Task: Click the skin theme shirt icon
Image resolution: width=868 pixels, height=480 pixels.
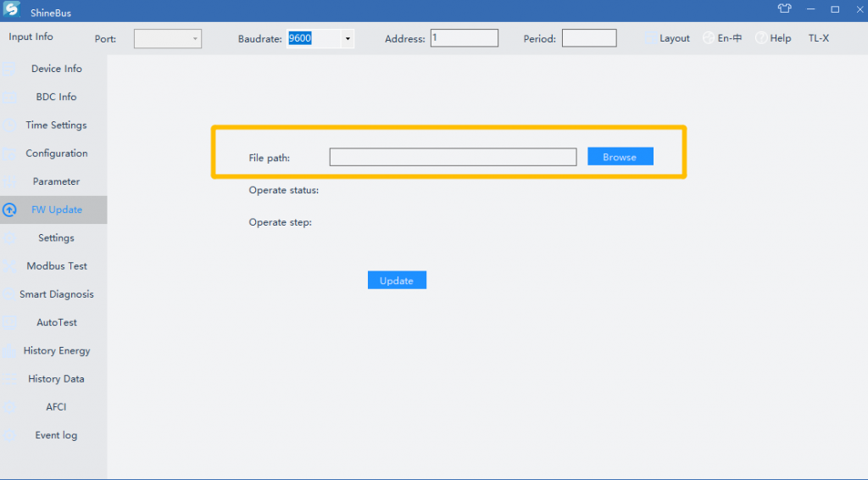Action: tap(784, 8)
